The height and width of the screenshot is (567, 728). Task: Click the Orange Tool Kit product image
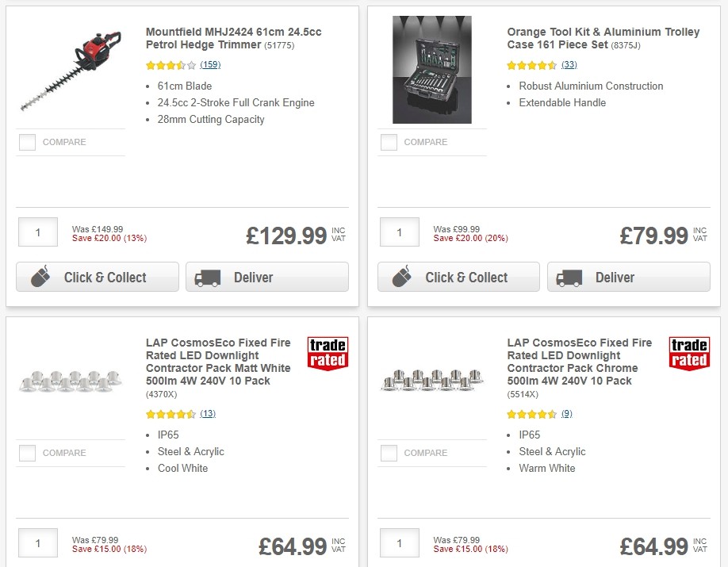point(431,70)
